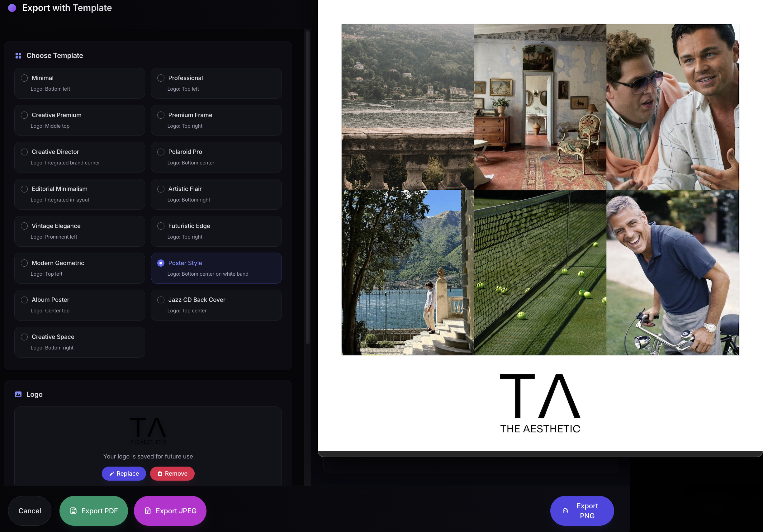Click the tennis court photo in preview
This screenshot has width=763, height=532.
[x=540, y=273]
